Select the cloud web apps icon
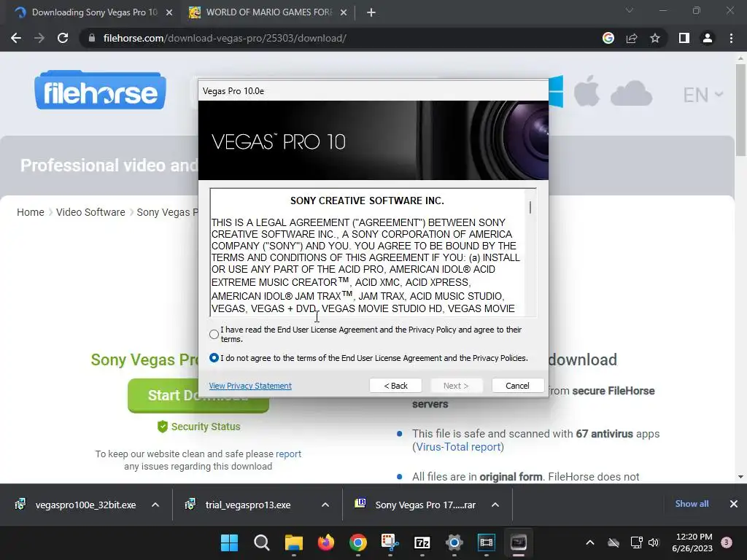The image size is (747, 560). pos(631,93)
